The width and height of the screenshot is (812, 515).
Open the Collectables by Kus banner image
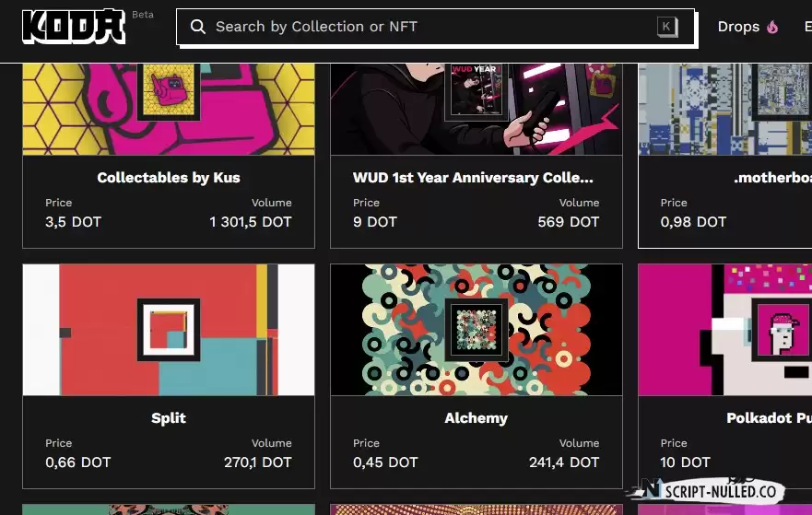[x=169, y=110]
